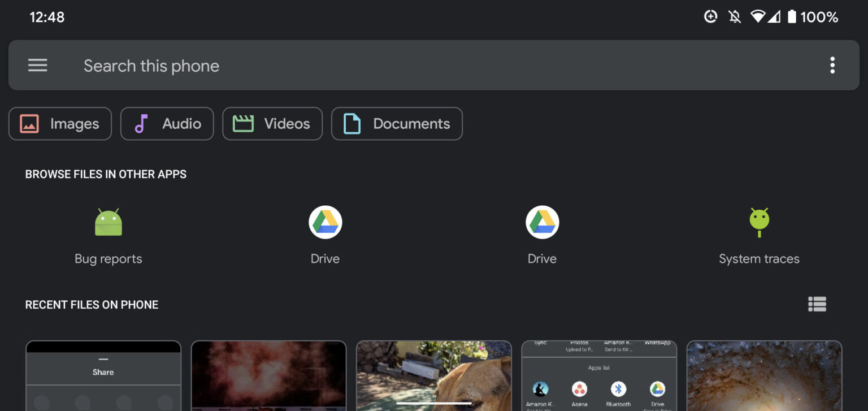Screen dimensions: 868x411
Task: Open the hamburger navigation menu
Action: click(38, 66)
